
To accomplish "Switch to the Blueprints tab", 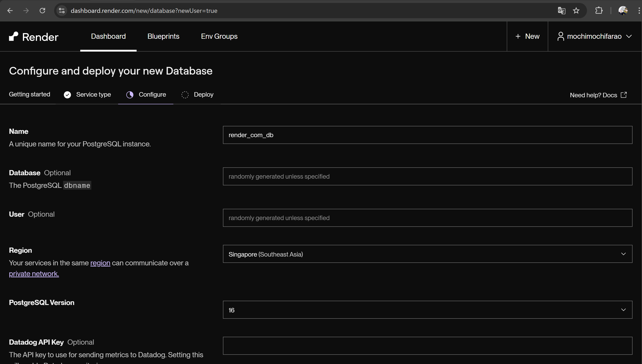I will (x=163, y=36).
